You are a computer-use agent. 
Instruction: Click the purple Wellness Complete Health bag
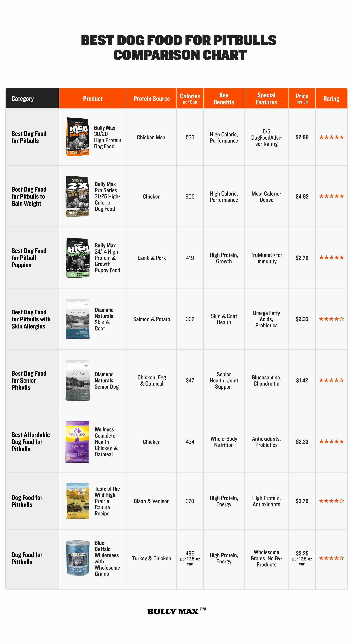click(x=77, y=442)
